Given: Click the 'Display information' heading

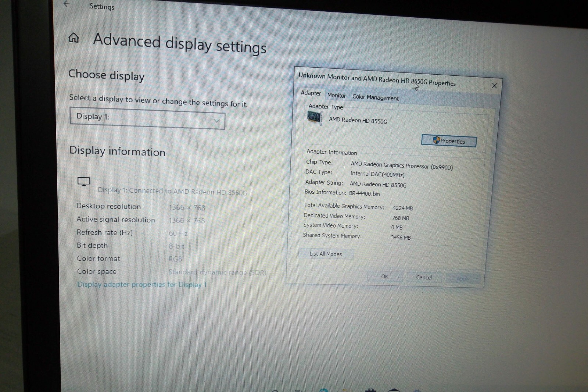Looking at the screenshot, I should (117, 151).
